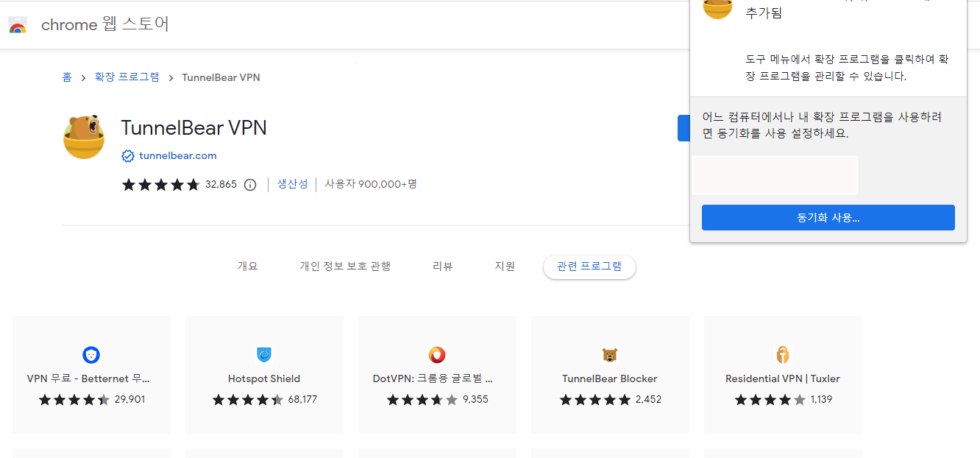Click the TunnelBear Blocker bear icon

click(x=610, y=355)
